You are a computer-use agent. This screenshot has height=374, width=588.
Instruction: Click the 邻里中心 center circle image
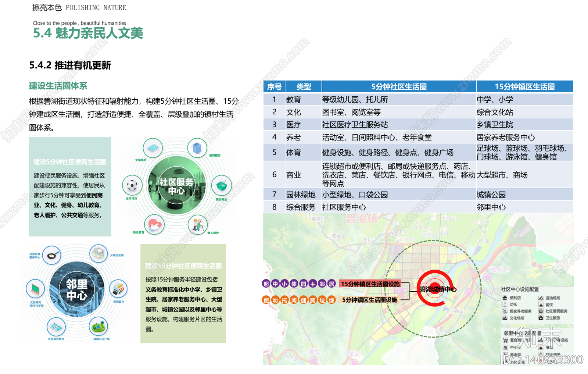pos(77,289)
